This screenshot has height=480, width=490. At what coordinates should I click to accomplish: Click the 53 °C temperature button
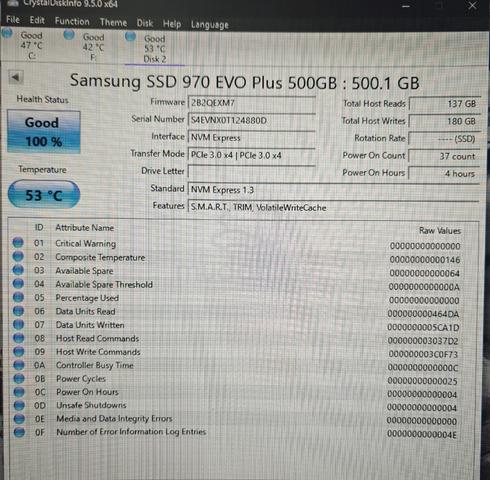[44, 195]
